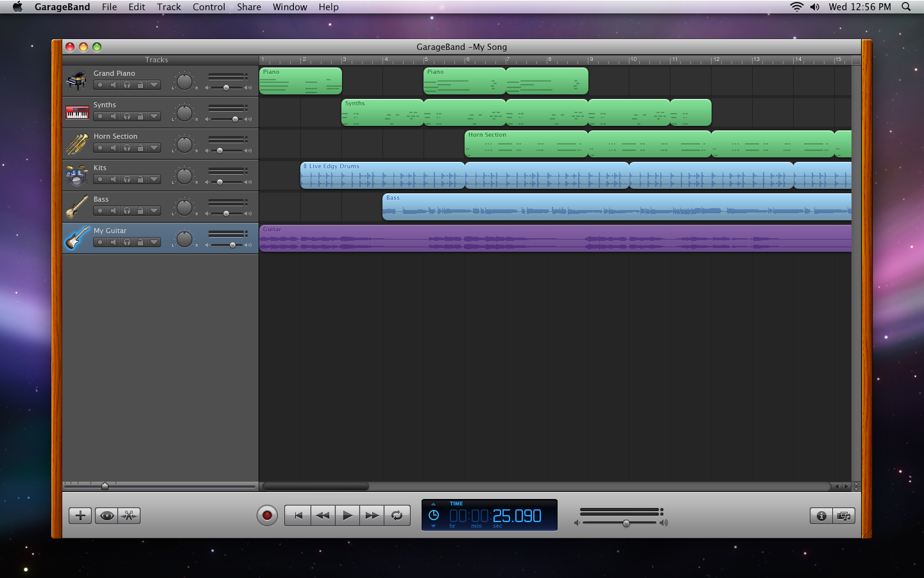The width and height of the screenshot is (924, 578).
Task: Mute the Synths track
Action: pyautogui.click(x=114, y=116)
